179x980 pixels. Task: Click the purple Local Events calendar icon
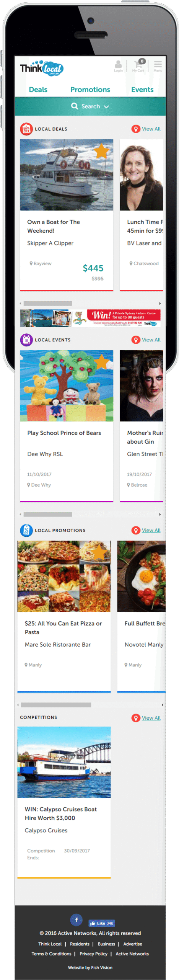pos(26,340)
